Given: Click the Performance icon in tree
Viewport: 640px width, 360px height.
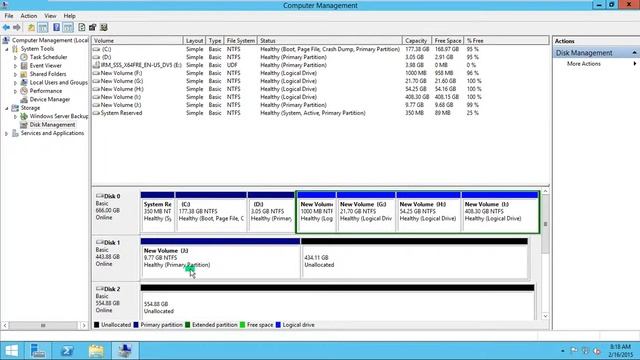Looking at the screenshot, I should (x=24, y=91).
